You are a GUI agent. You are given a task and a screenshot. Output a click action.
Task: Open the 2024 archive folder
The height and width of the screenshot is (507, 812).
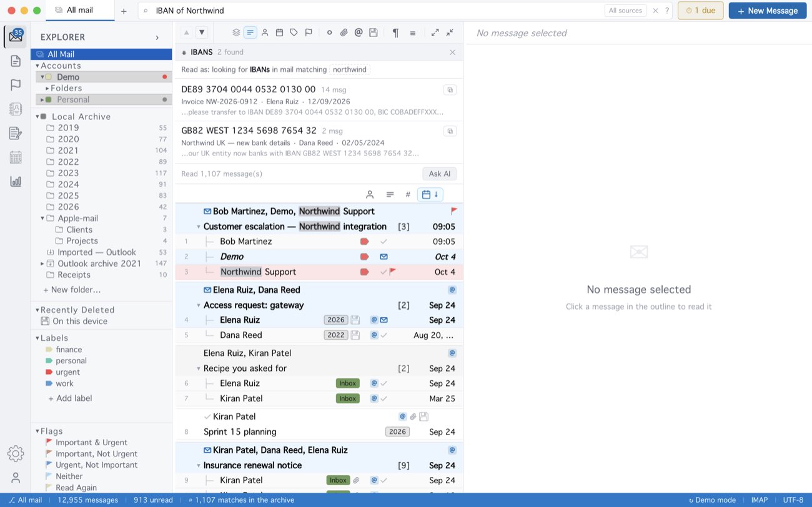point(101,184)
